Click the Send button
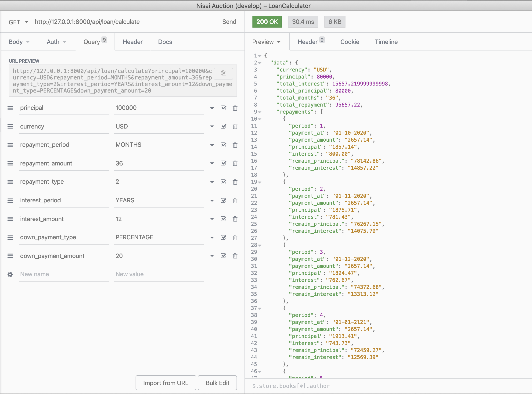 point(229,22)
